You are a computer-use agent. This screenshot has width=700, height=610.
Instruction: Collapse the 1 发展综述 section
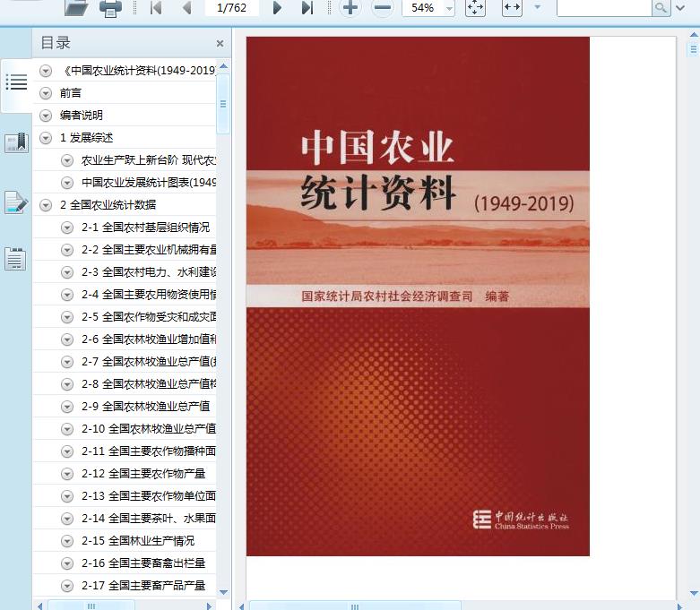click(46, 137)
